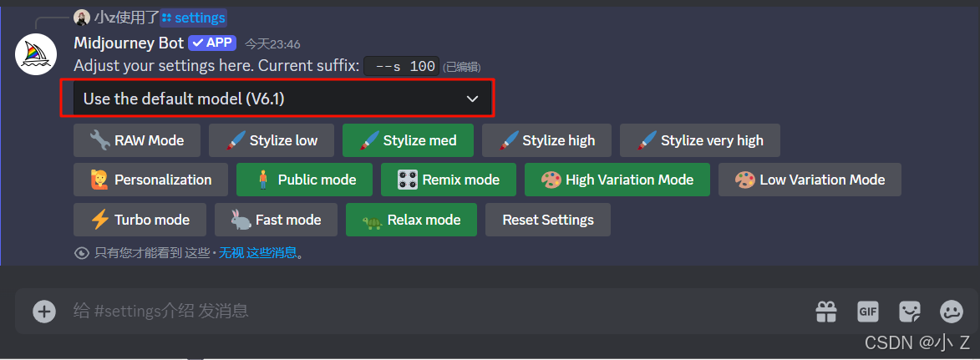The image size is (980, 360).
Task: Toggle Public mode
Action: point(304,180)
